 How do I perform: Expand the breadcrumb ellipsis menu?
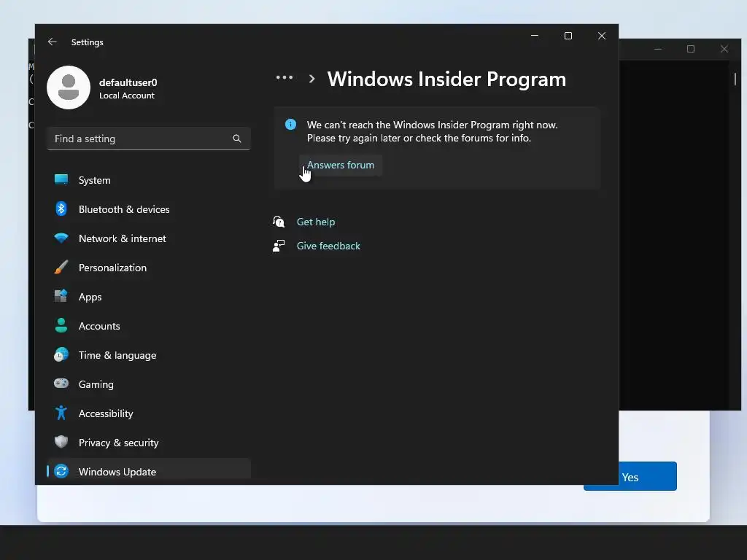(285, 77)
